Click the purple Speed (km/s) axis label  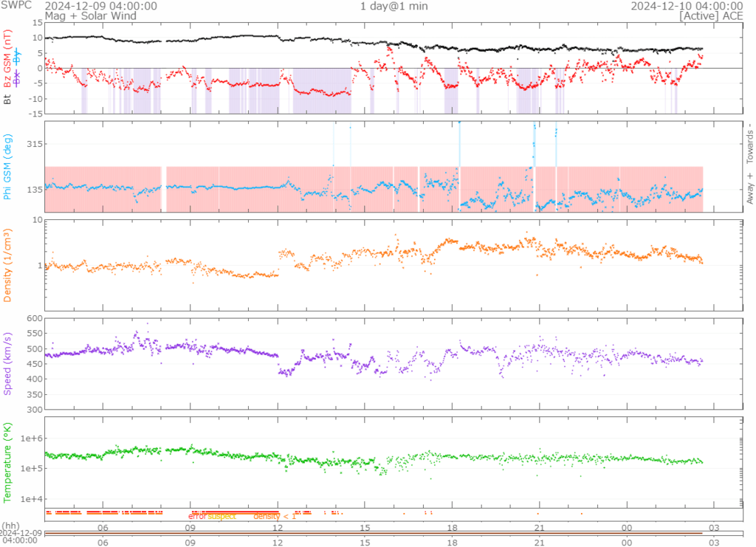[8, 362]
